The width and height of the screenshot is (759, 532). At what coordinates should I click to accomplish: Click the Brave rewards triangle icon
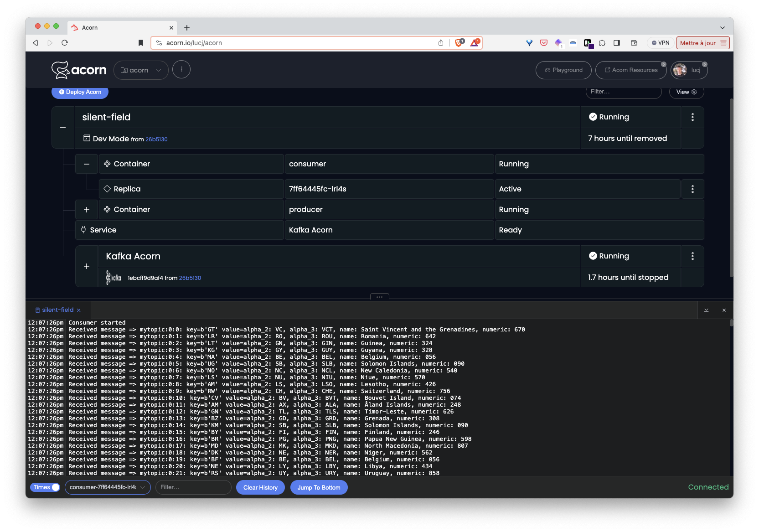[475, 42]
